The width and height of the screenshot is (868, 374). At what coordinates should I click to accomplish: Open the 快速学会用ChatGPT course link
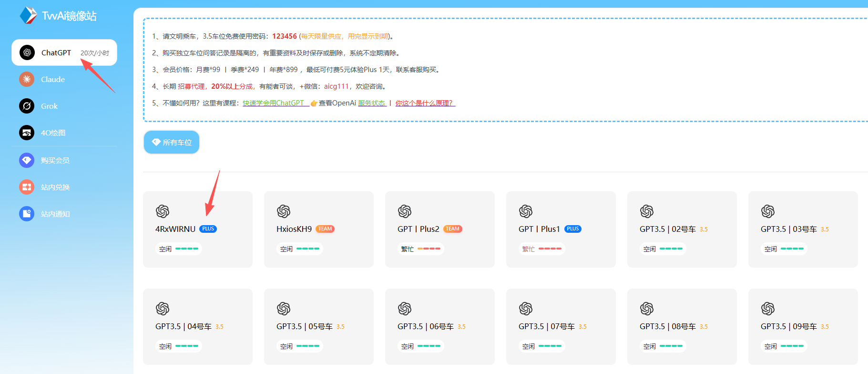[276, 103]
